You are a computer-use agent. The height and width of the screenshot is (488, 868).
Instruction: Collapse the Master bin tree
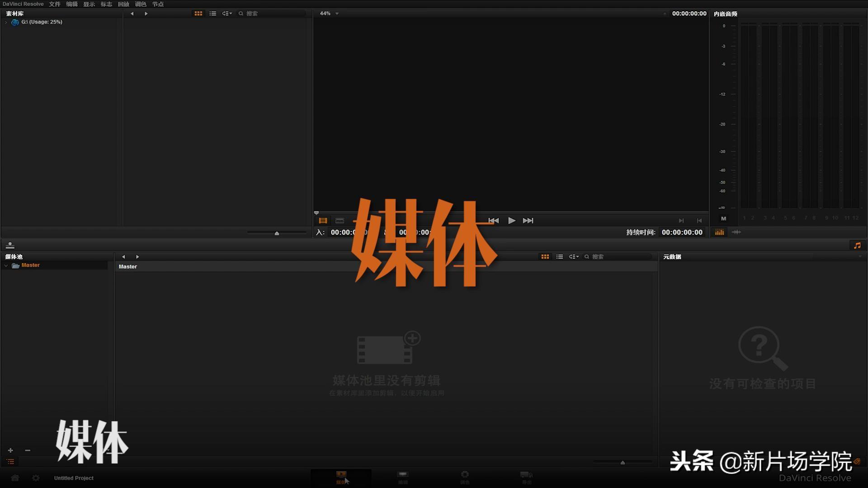6,266
